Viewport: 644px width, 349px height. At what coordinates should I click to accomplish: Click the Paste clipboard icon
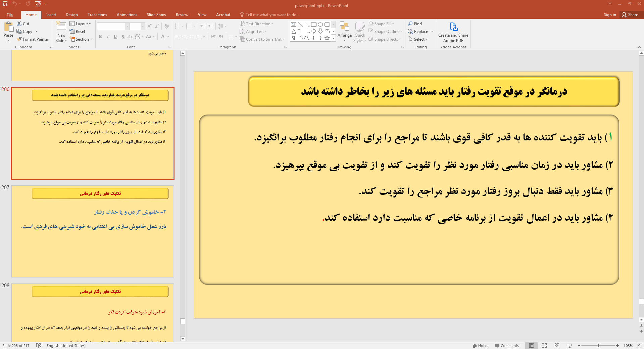(x=8, y=27)
